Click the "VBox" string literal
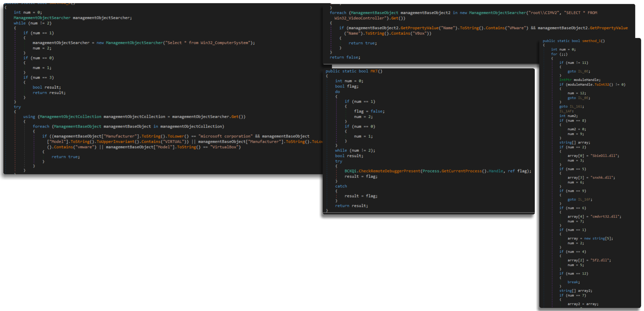 point(420,33)
